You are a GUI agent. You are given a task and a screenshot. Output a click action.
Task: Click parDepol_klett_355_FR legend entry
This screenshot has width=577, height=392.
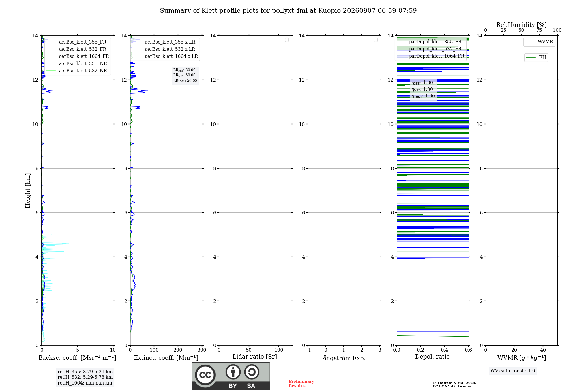430,42
